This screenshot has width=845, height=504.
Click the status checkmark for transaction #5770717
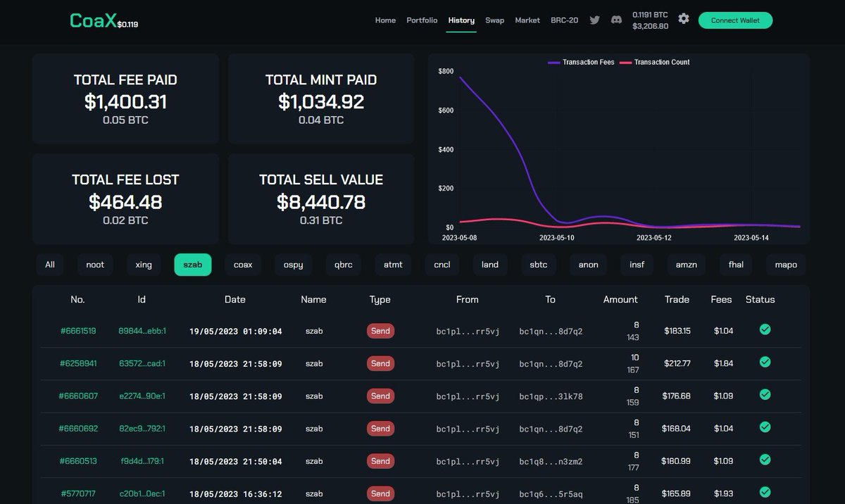(x=765, y=491)
